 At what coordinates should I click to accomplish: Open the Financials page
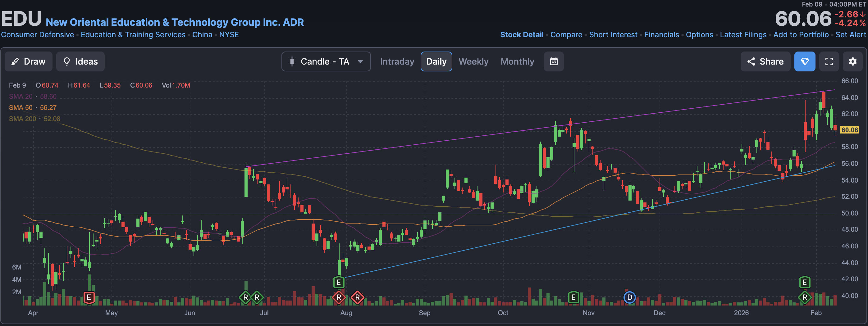[661, 35]
